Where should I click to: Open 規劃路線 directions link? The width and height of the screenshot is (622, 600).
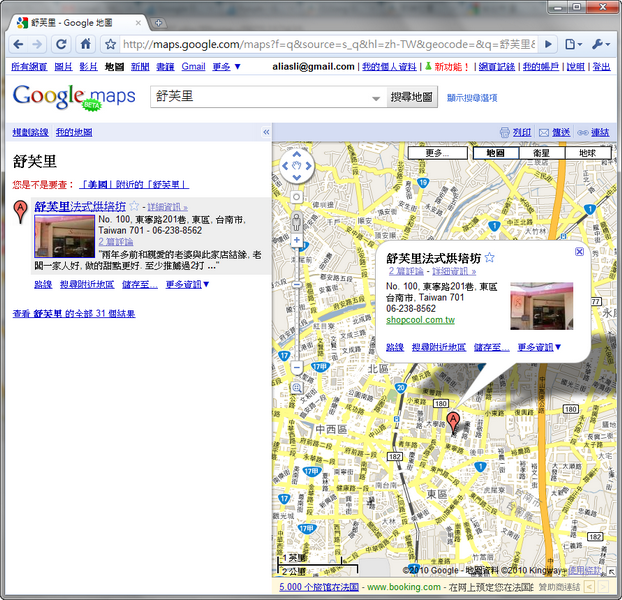point(31,132)
